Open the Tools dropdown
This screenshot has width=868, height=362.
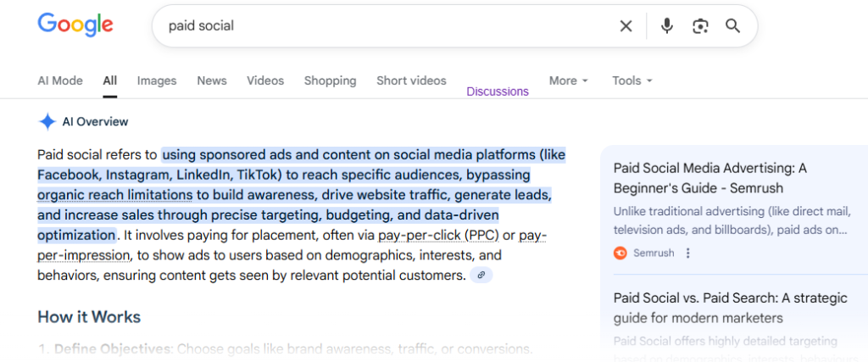click(x=632, y=81)
